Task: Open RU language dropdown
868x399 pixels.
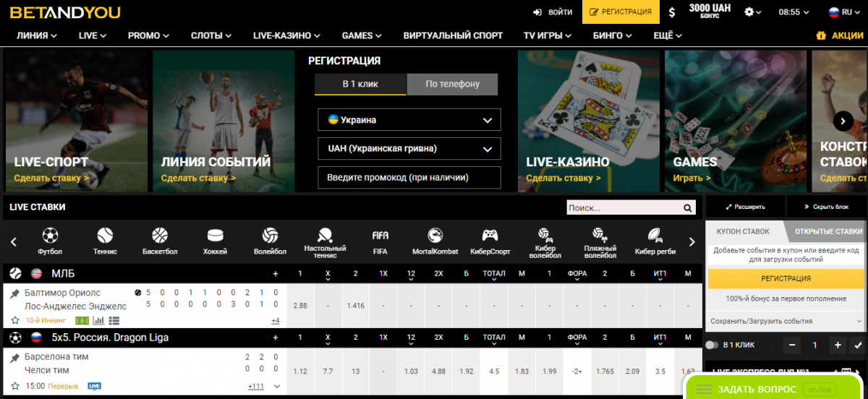Action: click(843, 12)
